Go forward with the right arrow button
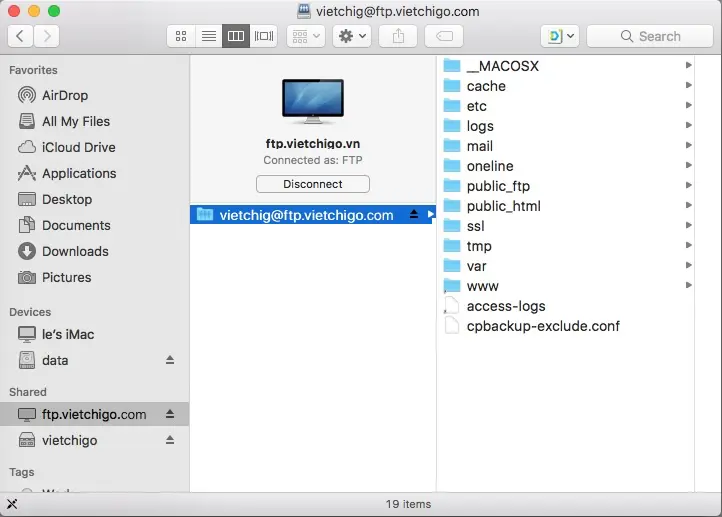Screen dimensions: 722x517 (x=47, y=36)
